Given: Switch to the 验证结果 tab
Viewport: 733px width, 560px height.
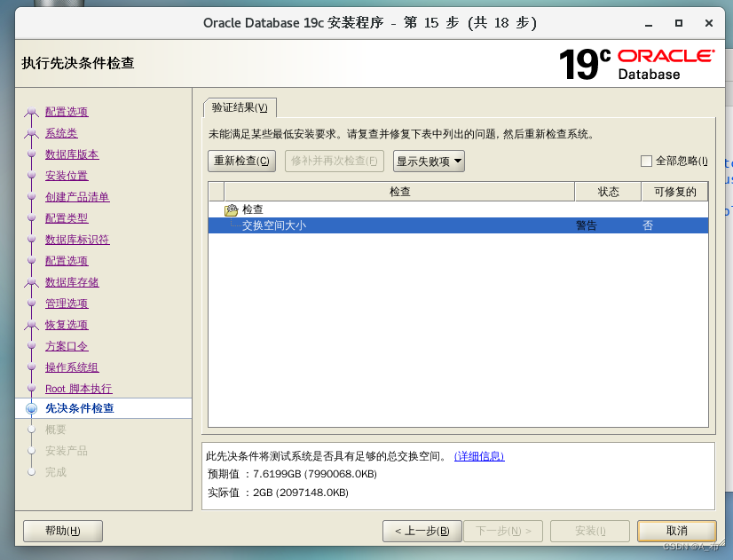Looking at the screenshot, I should pos(240,107).
